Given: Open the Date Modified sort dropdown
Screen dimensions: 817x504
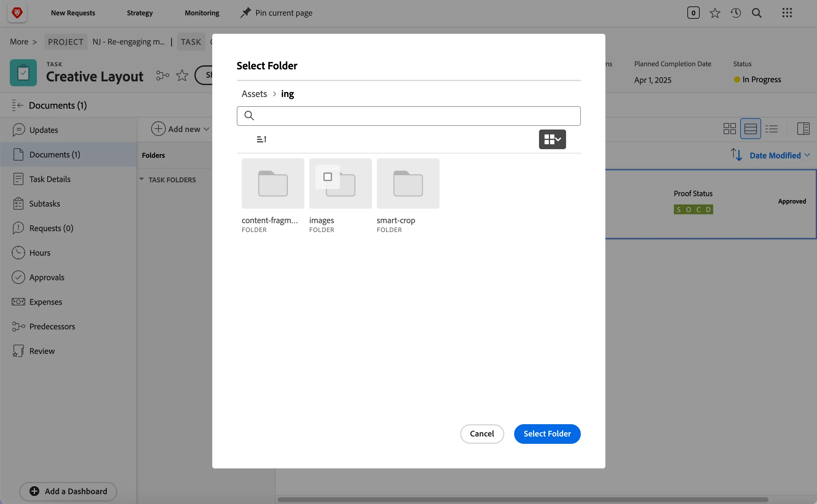Looking at the screenshot, I should click(x=779, y=156).
